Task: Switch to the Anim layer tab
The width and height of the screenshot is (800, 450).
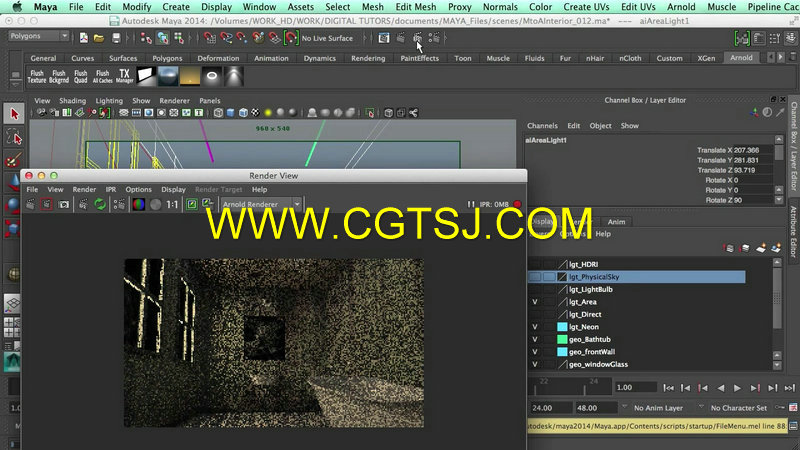Action: [x=616, y=221]
